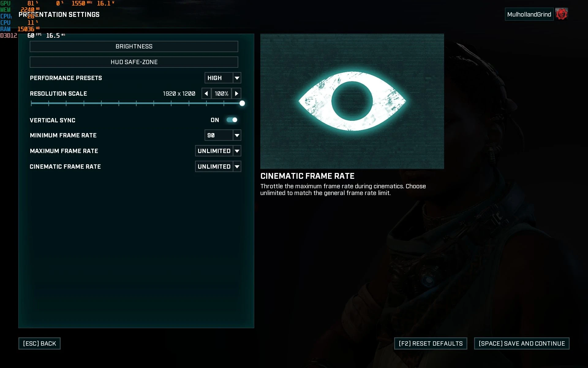Click the MulhollandGrind profile name
588x368 pixels.
(529, 14)
